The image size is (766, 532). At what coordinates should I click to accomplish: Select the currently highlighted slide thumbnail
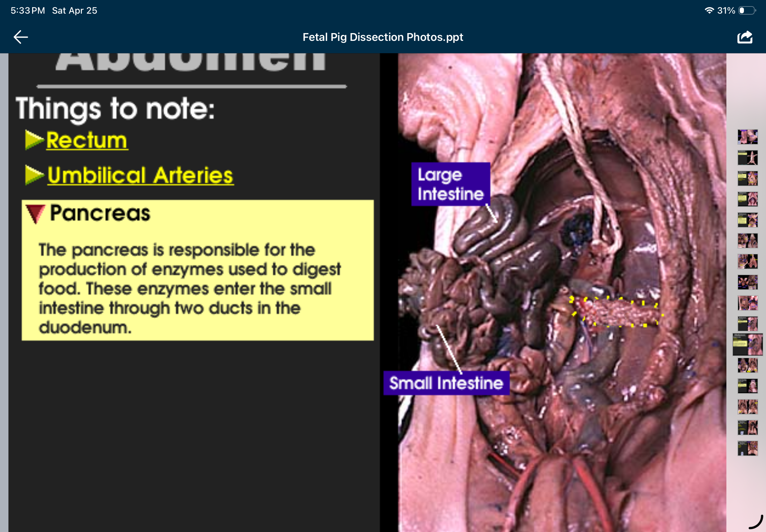click(x=747, y=344)
